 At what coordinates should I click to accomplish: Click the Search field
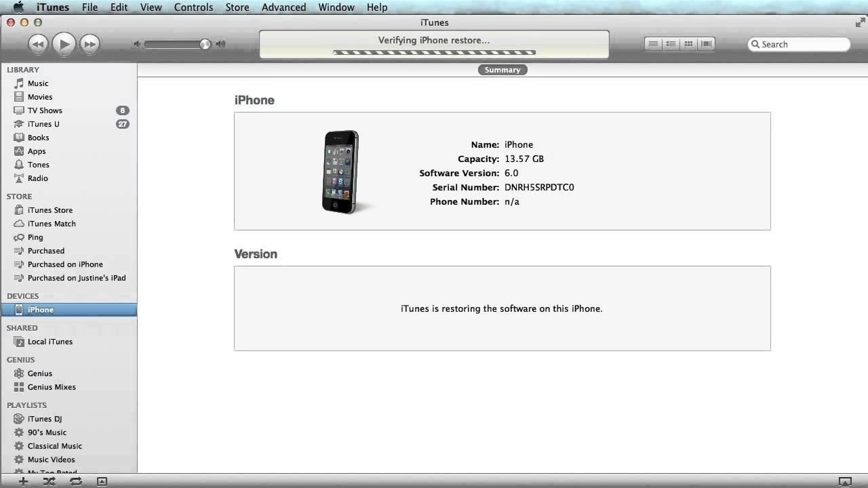pos(799,44)
